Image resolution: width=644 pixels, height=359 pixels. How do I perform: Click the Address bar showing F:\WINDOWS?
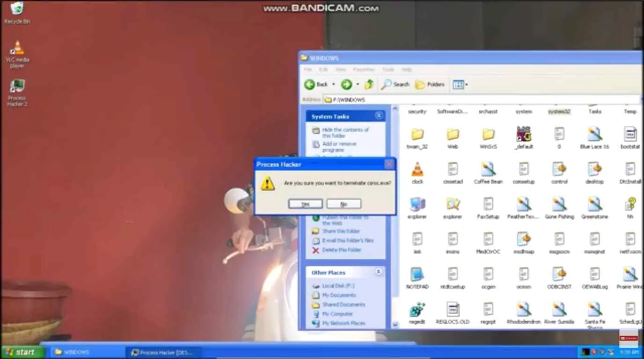pyautogui.click(x=482, y=100)
